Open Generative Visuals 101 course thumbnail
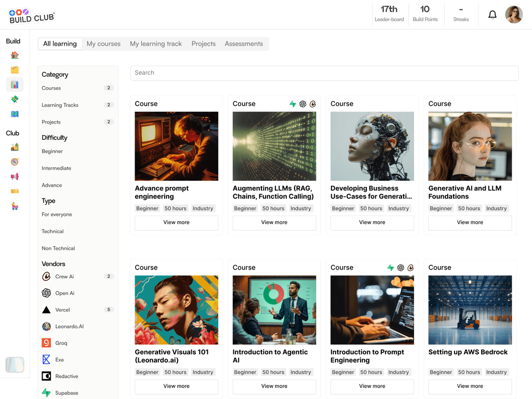 [x=176, y=310]
